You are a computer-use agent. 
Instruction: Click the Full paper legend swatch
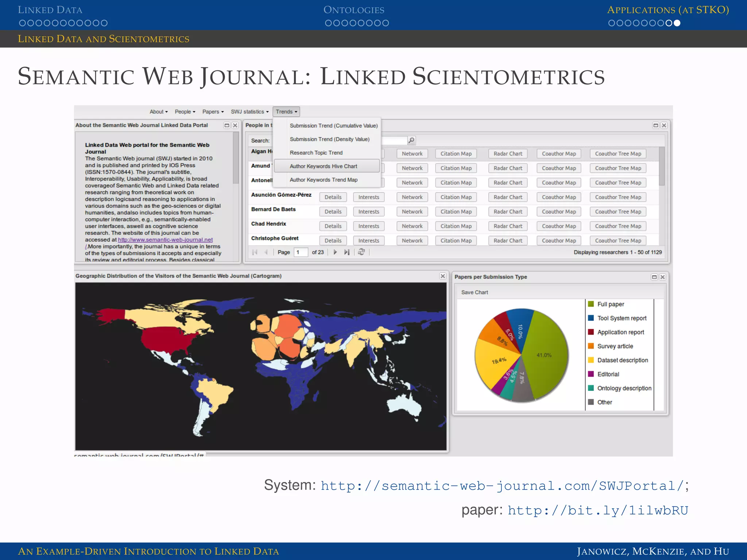(x=591, y=304)
